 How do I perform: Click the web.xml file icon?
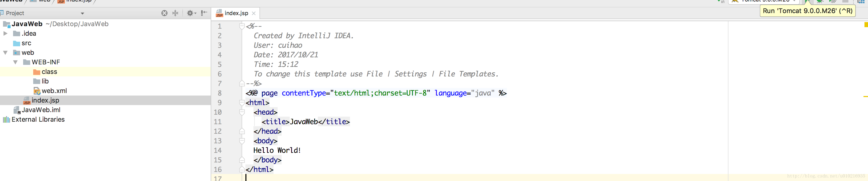pyautogui.click(x=37, y=91)
